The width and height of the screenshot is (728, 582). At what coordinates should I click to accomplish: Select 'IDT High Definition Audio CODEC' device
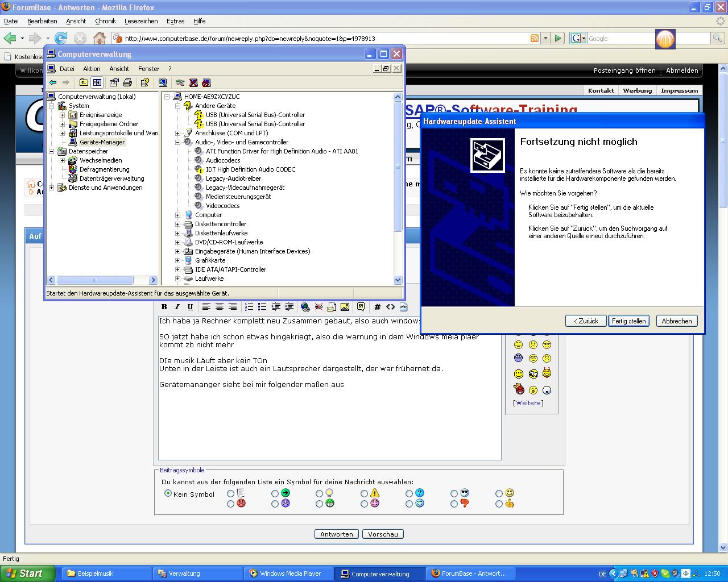point(250,169)
